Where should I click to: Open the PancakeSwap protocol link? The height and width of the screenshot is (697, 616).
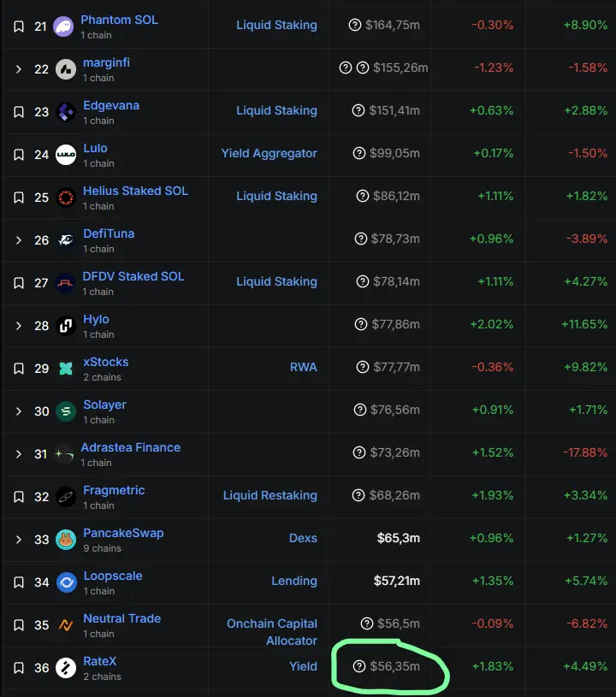pyautogui.click(x=124, y=533)
